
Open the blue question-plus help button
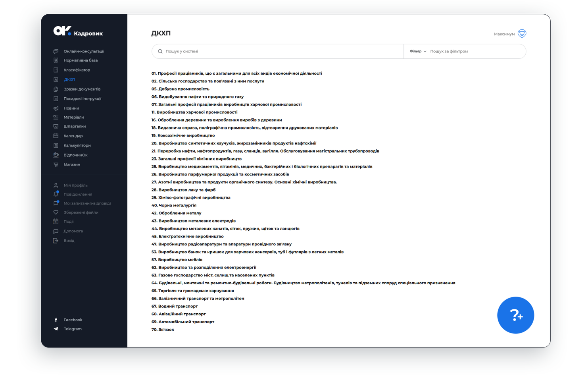click(515, 315)
